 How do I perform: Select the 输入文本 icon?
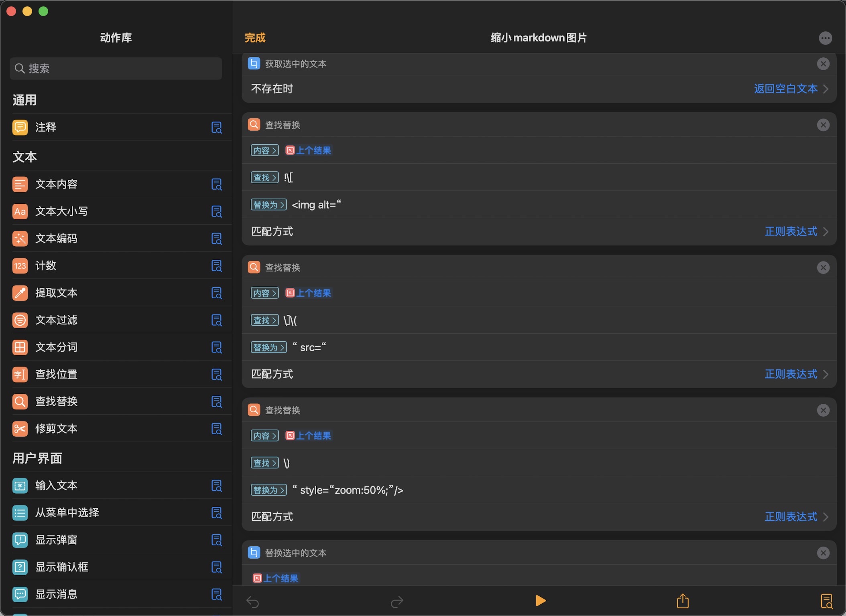point(20,486)
